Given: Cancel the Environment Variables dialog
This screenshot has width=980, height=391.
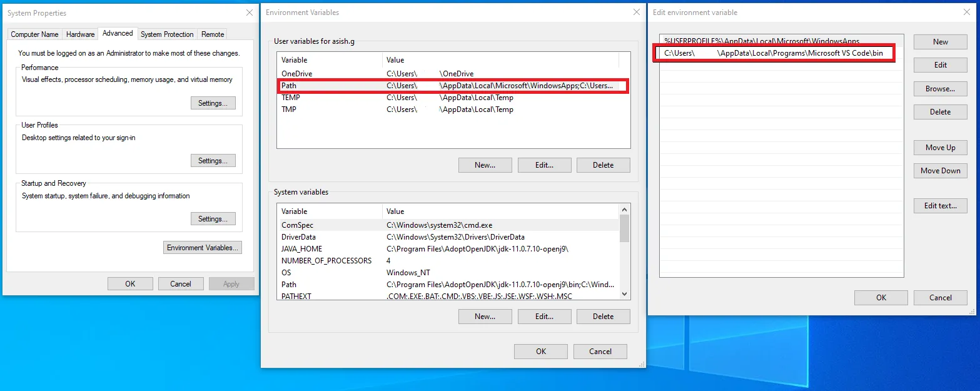Looking at the screenshot, I should pyautogui.click(x=600, y=352).
